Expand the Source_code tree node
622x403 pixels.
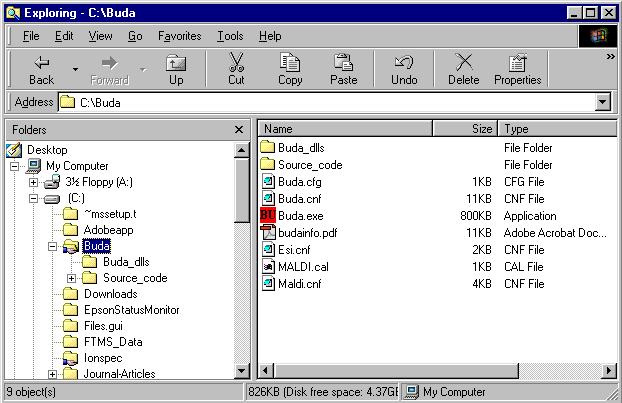(71, 278)
